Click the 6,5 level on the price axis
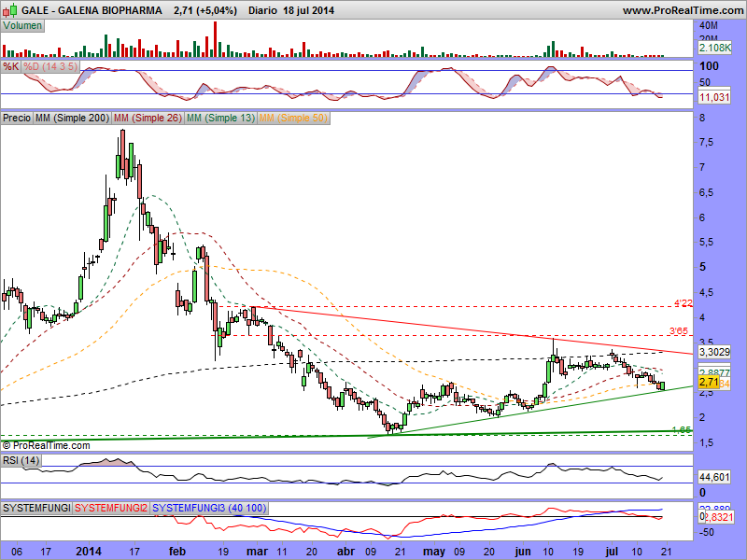Image resolution: width=747 pixels, height=560 pixels. (706, 192)
